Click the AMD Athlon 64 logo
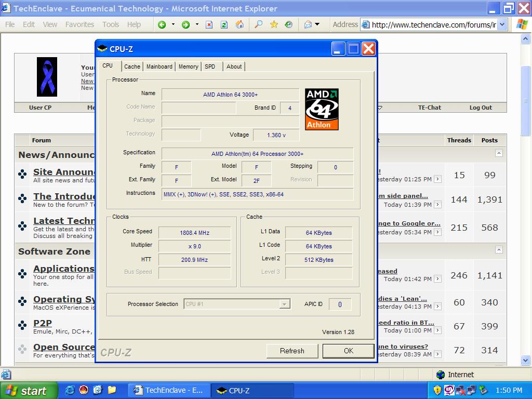 [x=322, y=109]
